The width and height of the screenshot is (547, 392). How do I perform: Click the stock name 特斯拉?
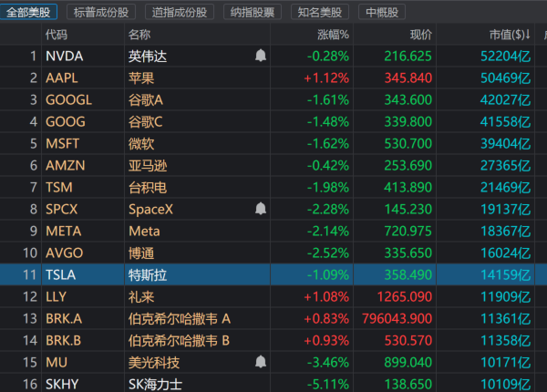[148, 274]
